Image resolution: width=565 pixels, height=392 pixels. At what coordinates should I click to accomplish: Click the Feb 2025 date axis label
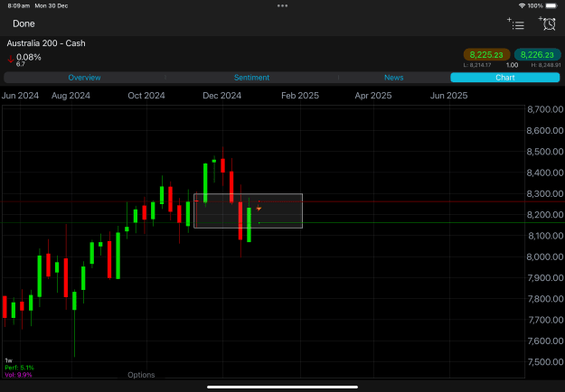[300, 96]
